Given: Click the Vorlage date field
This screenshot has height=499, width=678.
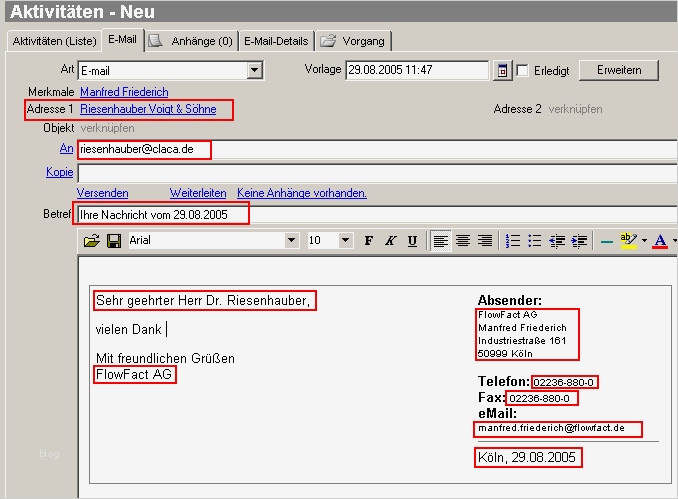Looking at the screenshot, I should point(417,70).
